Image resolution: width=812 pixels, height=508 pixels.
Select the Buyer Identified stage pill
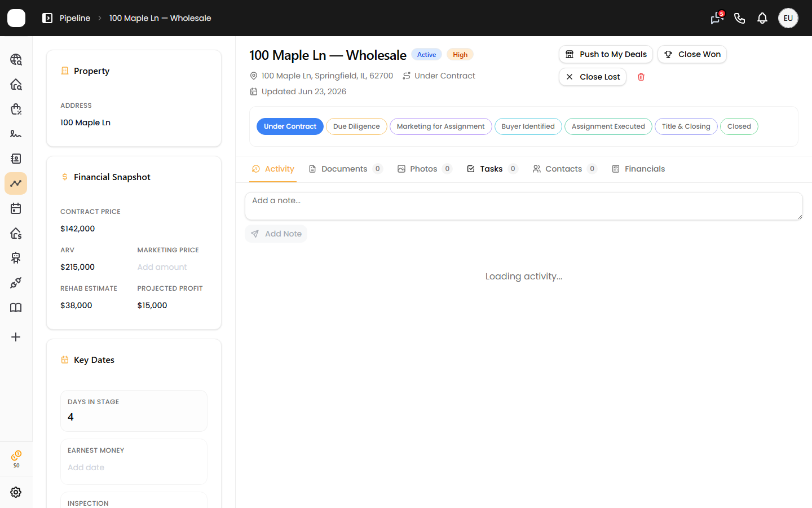[x=528, y=126]
